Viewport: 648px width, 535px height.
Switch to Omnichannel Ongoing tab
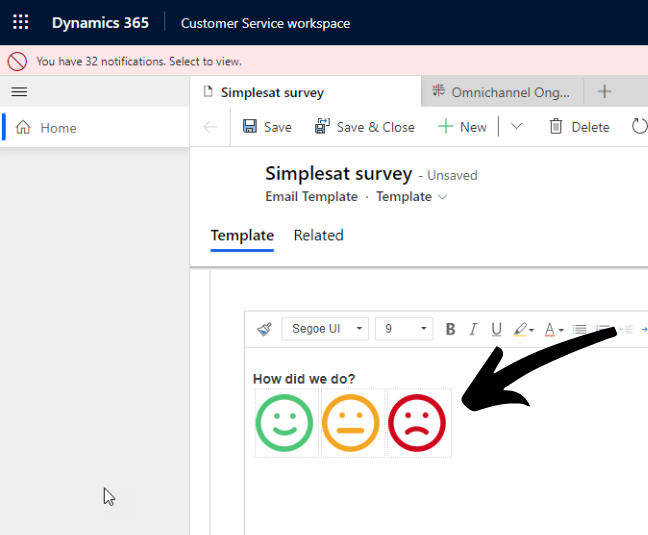click(502, 92)
